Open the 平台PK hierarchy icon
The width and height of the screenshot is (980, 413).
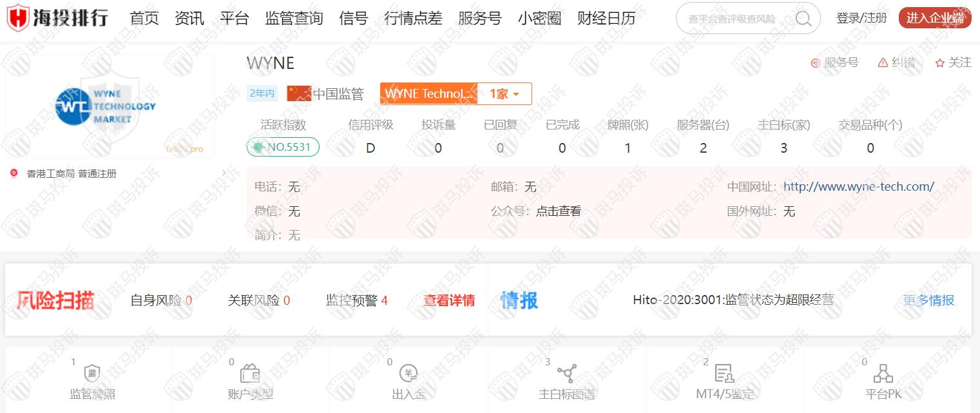(883, 374)
